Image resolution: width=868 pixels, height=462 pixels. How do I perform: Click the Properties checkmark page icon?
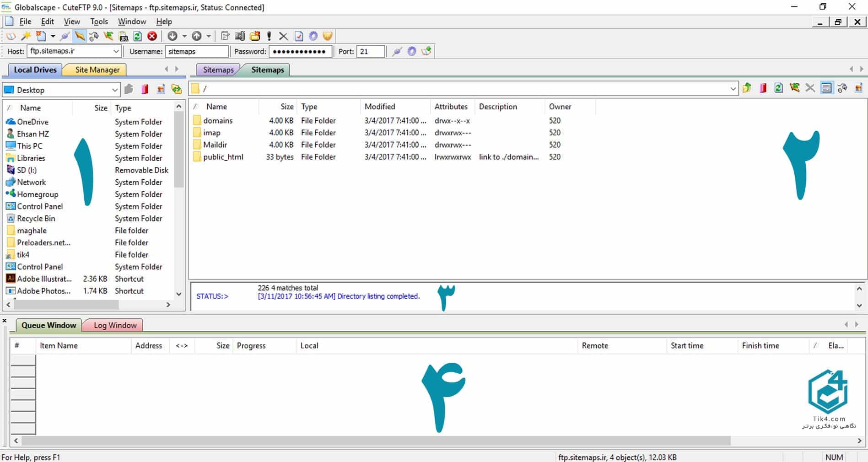tap(299, 36)
